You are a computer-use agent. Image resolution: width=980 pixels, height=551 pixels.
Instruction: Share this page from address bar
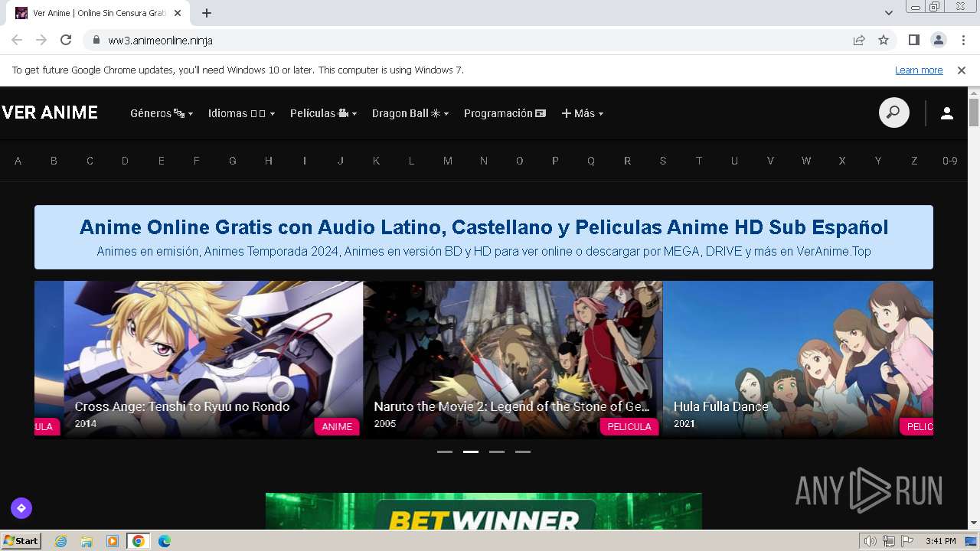(x=859, y=40)
